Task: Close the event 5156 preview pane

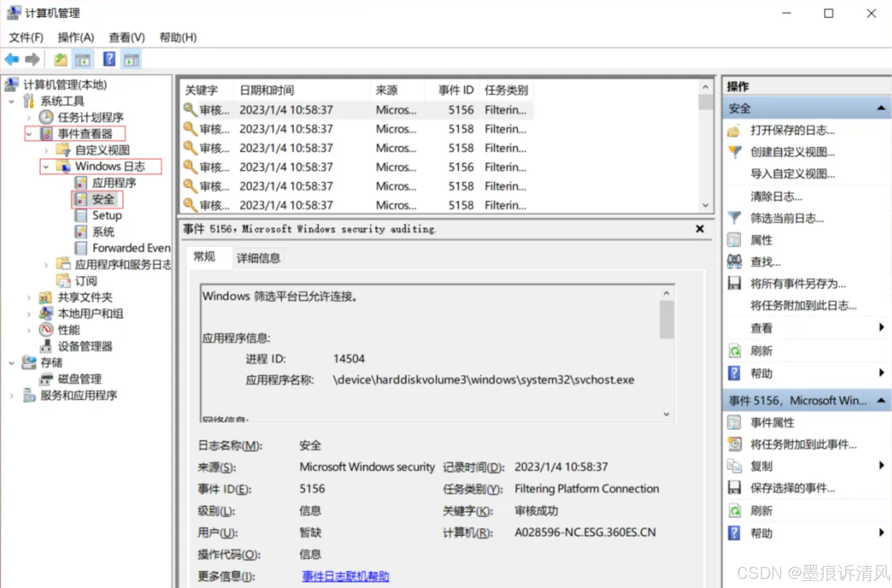Action: [x=700, y=229]
